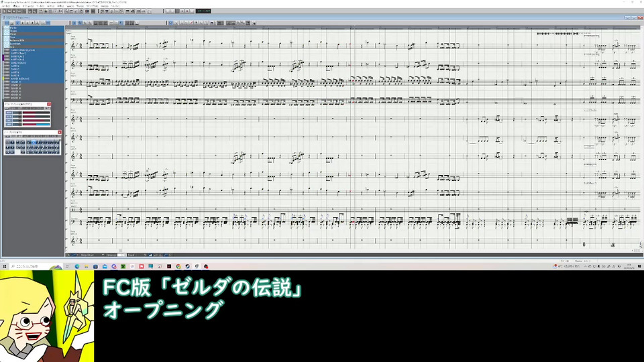Image resolution: width=644 pixels, height=362 pixels.
Task: Toggle the Lyric track box in the track list
Action: [x=7, y=47]
